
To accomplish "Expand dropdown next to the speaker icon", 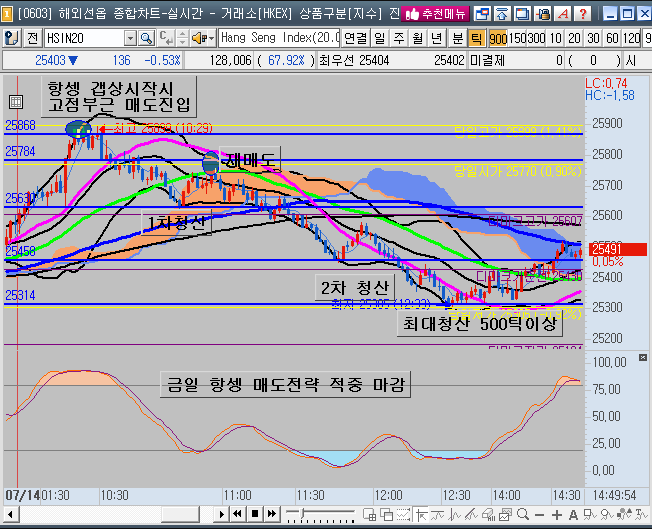I will [211, 37].
